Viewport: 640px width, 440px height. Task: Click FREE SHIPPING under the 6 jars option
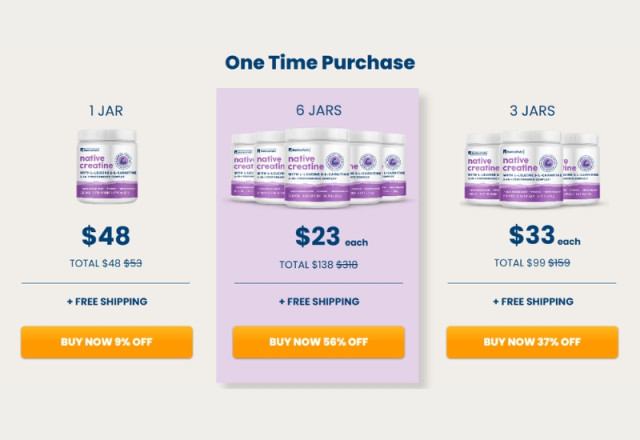tap(319, 301)
